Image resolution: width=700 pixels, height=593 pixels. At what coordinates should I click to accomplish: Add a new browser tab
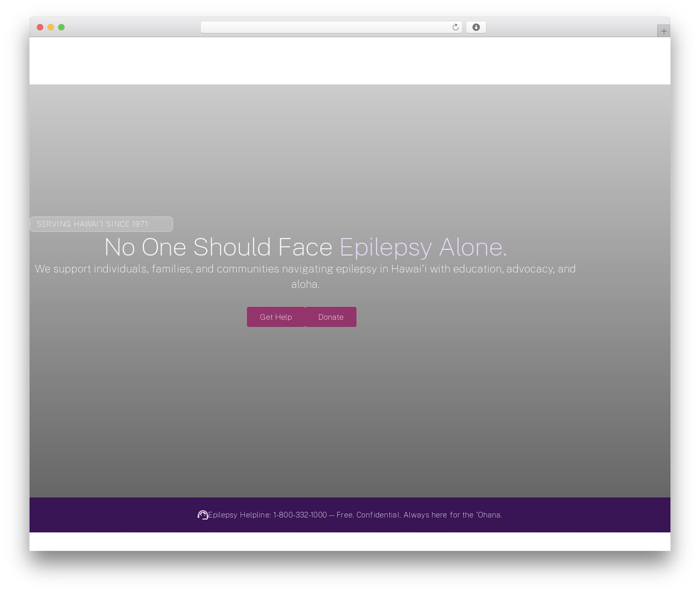click(663, 31)
